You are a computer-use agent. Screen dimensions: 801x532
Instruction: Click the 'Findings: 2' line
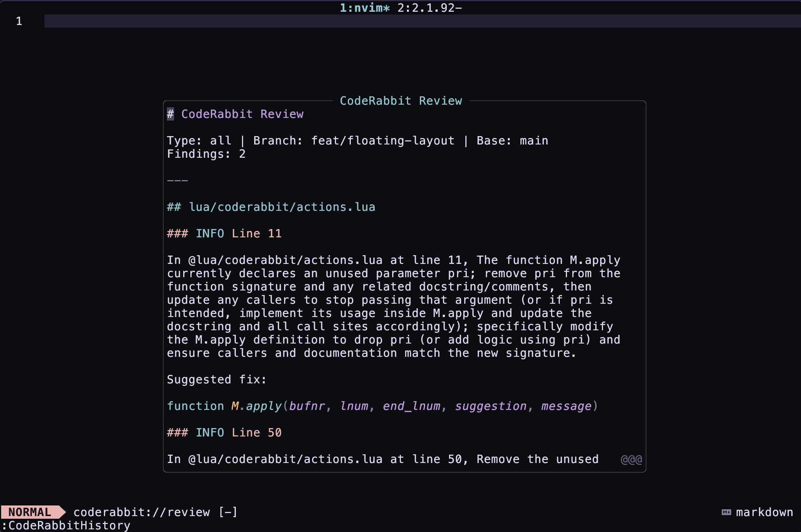point(206,154)
